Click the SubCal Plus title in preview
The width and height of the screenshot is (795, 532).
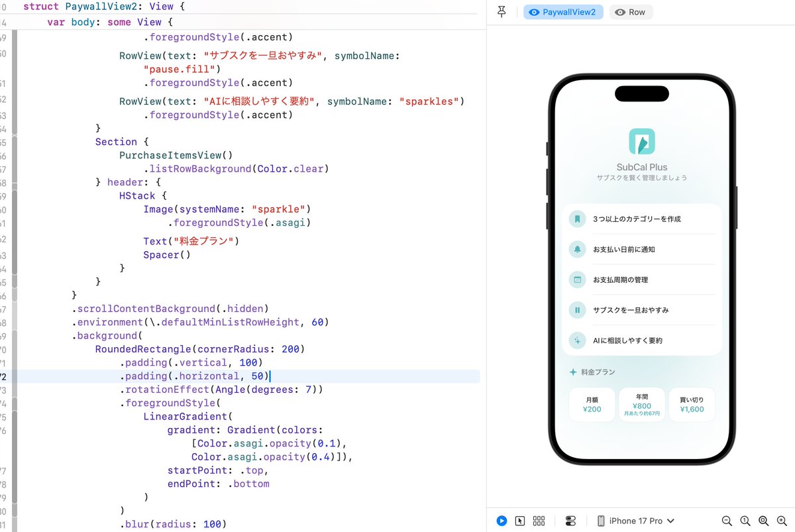[641, 167]
